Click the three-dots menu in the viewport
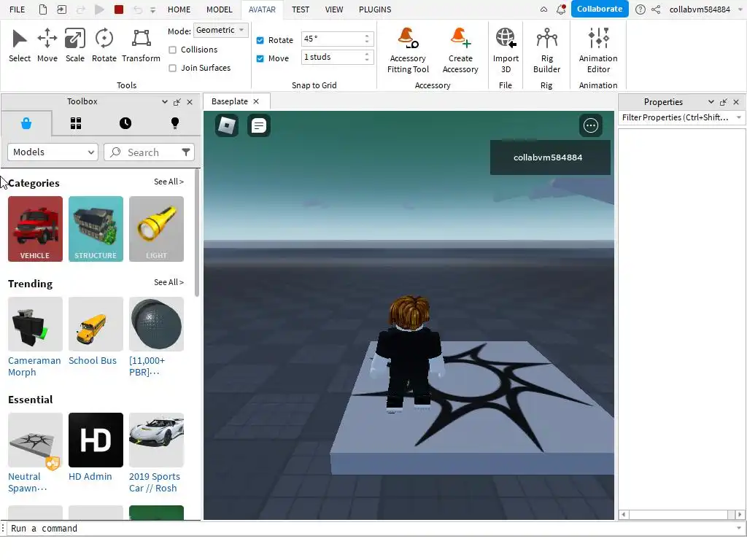Screen dimensions: 747x560 click(x=591, y=125)
